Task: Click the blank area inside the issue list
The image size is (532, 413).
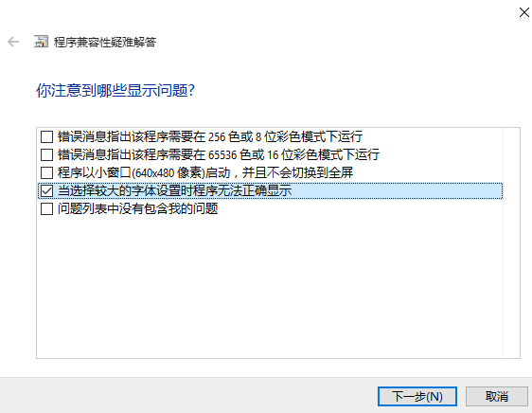Action: [270, 287]
